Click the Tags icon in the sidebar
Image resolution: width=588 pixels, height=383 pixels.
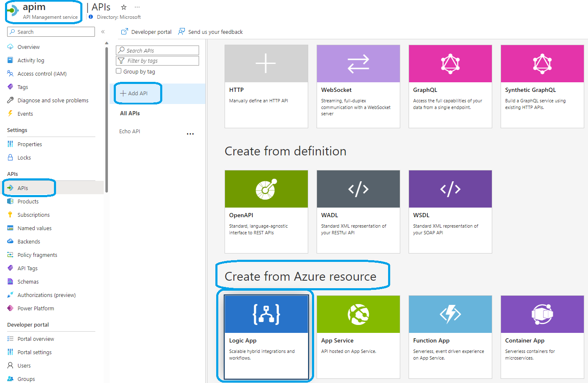click(10, 87)
